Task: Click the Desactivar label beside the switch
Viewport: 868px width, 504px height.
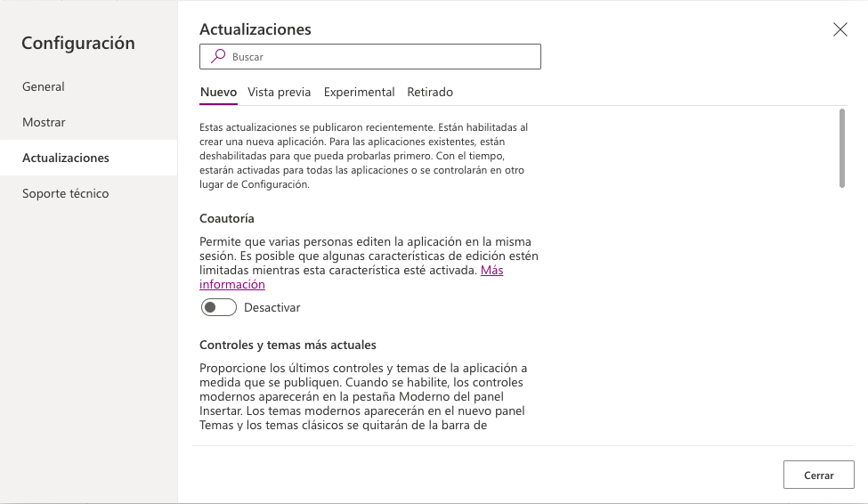Action: pyautogui.click(x=272, y=307)
